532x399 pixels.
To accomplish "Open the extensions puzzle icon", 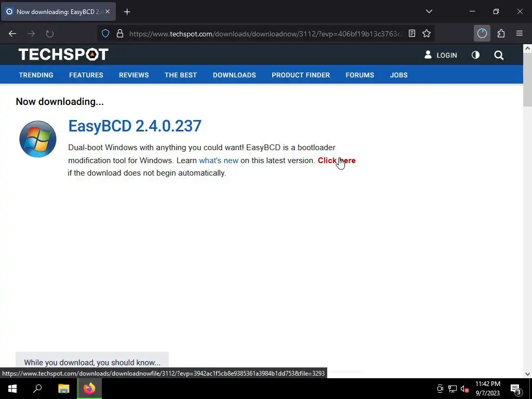I will click(501, 33).
